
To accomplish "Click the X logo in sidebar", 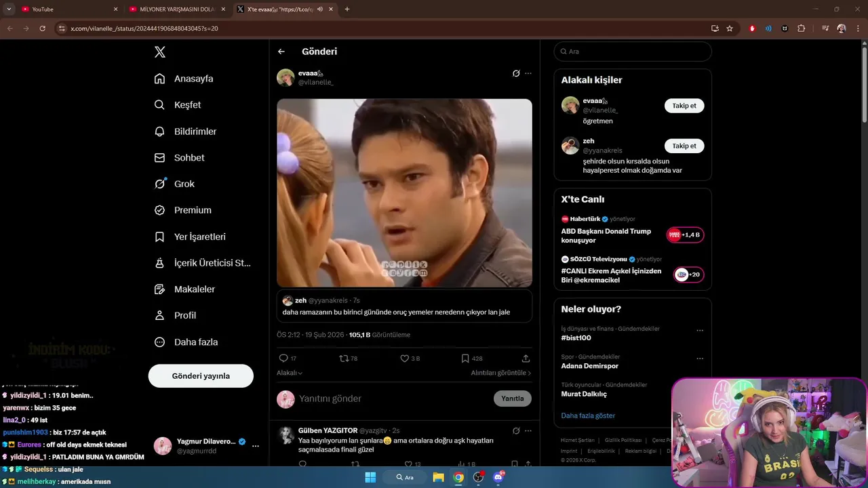I will (x=160, y=52).
